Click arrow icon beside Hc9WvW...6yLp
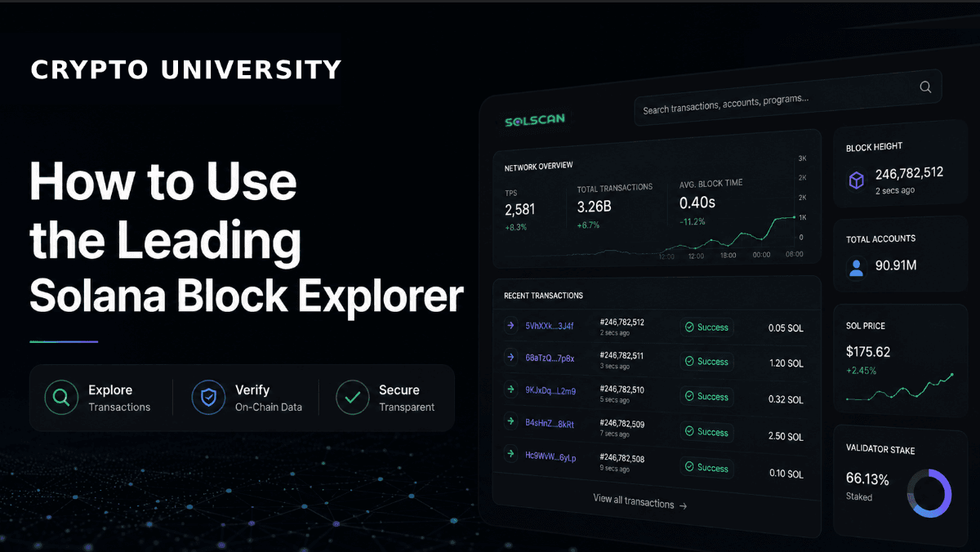The image size is (980, 552). tap(511, 455)
